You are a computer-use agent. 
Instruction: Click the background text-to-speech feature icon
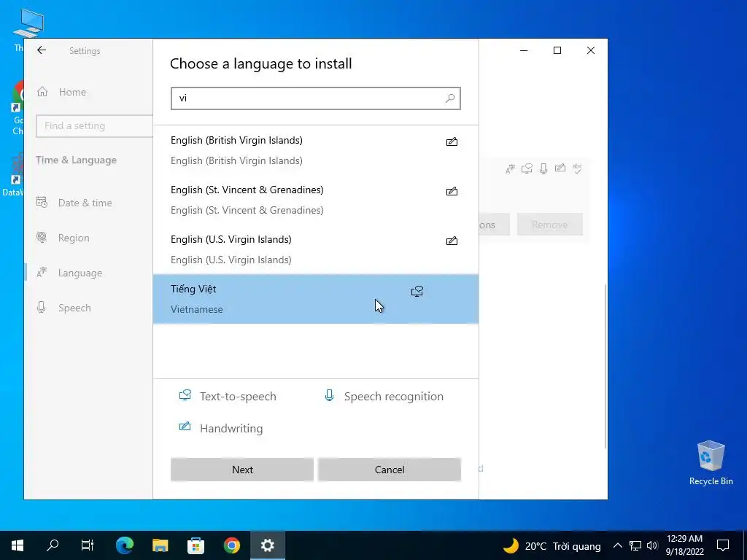coord(527,168)
